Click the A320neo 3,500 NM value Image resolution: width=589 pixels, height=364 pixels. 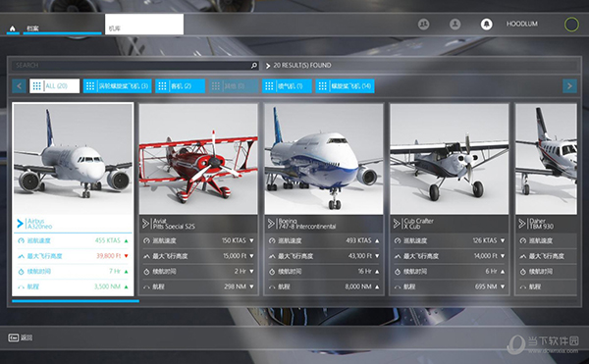point(107,286)
